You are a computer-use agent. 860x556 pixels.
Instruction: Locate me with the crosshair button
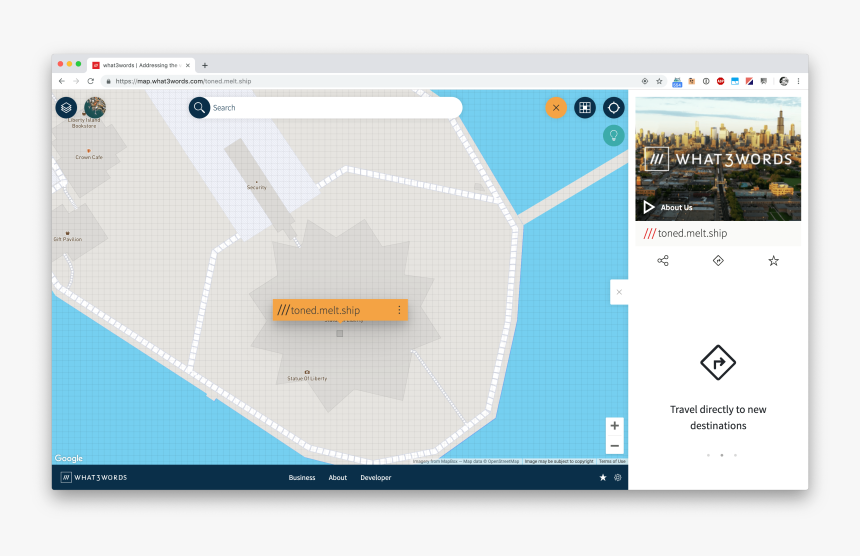[614, 107]
